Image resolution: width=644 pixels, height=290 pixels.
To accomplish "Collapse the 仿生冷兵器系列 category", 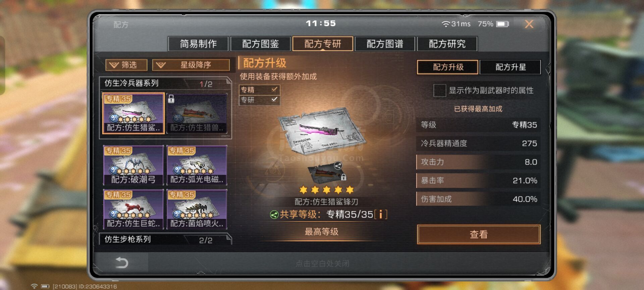I will (165, 83).
